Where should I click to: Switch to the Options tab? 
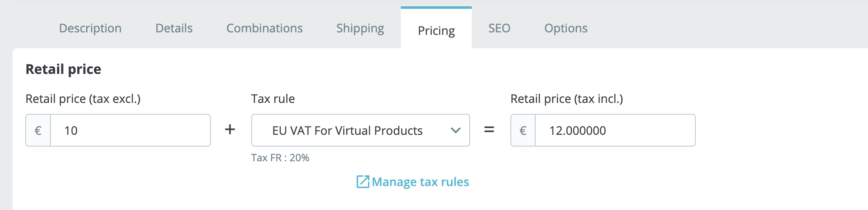(x=566, y=28)
